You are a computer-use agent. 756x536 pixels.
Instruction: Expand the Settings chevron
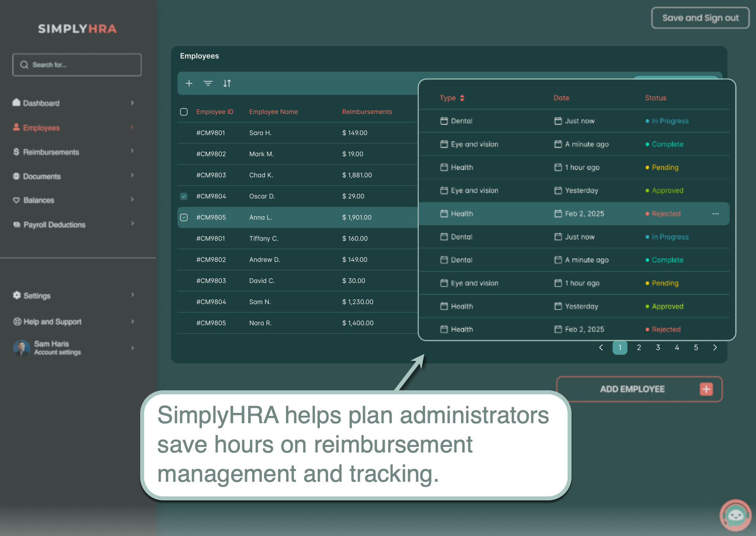pos(132,295)
